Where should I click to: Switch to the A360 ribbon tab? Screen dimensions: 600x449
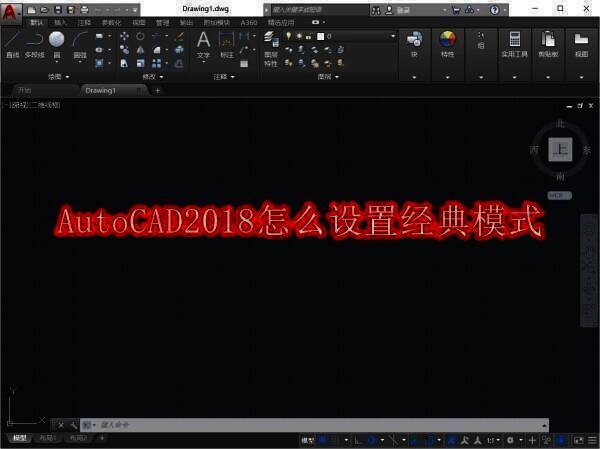(249, 23)
